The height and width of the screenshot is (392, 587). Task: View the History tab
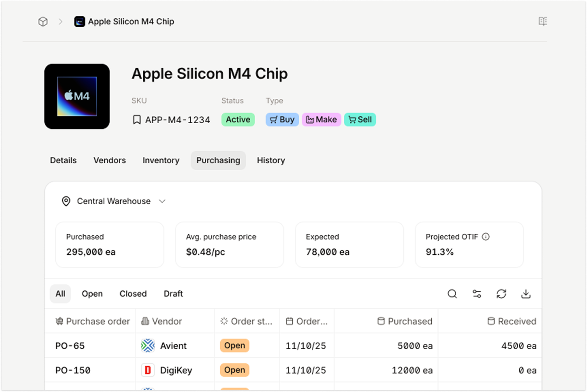coord(271,160)
